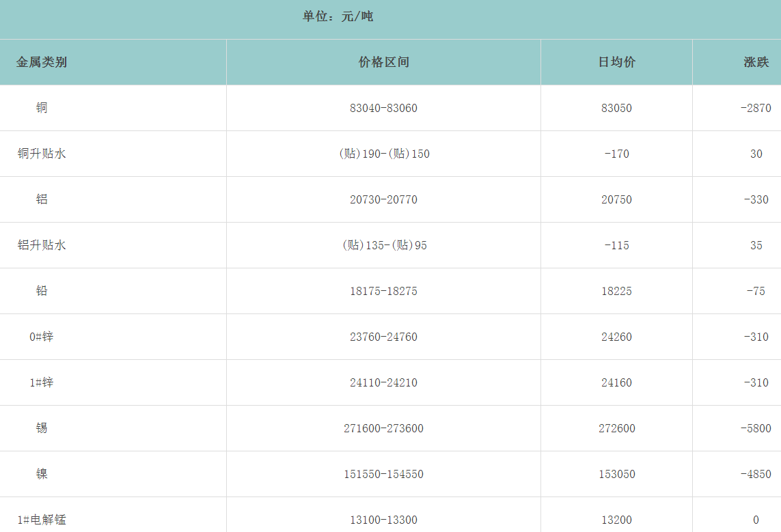Click the 金属类别 column header
The height and width of the screenshot is (532, 781).
pyautogui.click(x=42, y=62)
